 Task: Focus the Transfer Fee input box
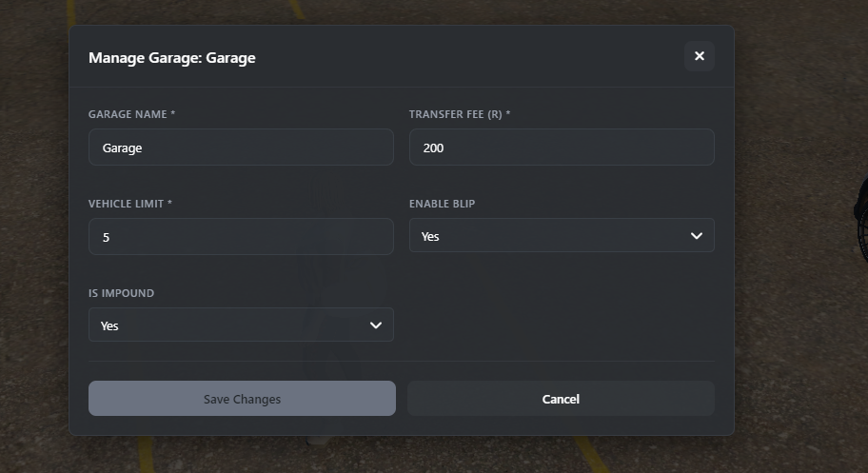(562, 148)
